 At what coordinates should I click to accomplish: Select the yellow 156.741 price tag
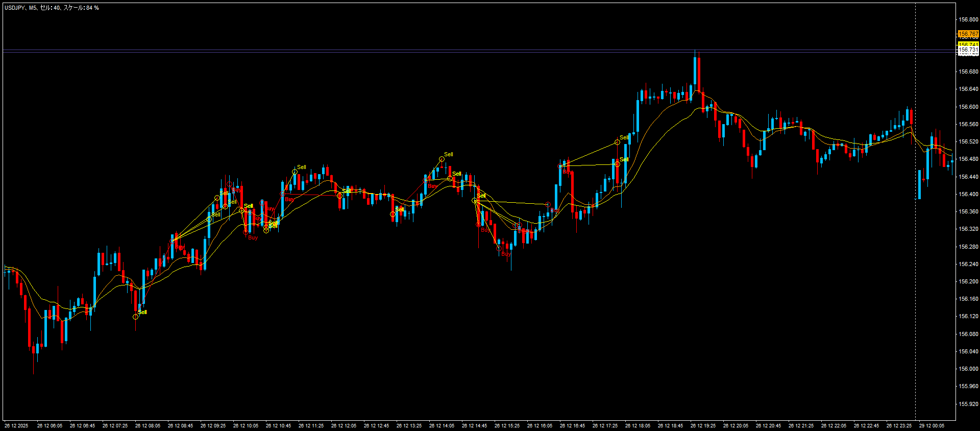tap(968, 44)
